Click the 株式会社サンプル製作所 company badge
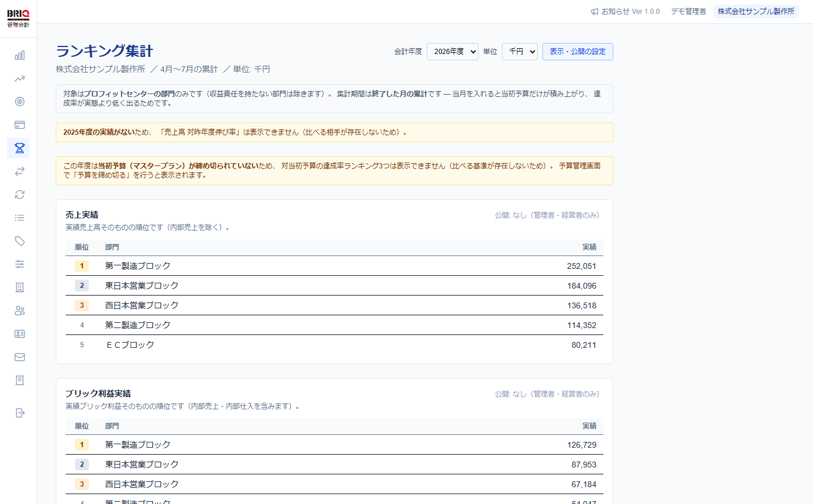Image resolution: width=813 pixels, height=504 pixels. click(756, 12)
